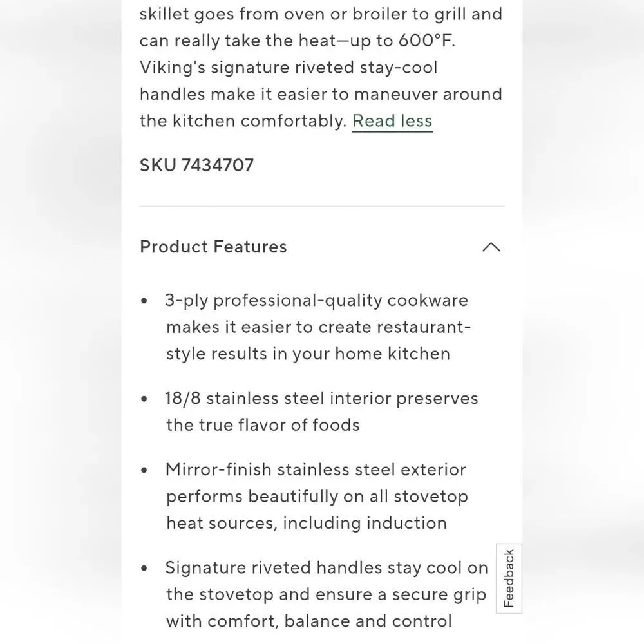Open the vertical Feedback tab

click(509, 578)
